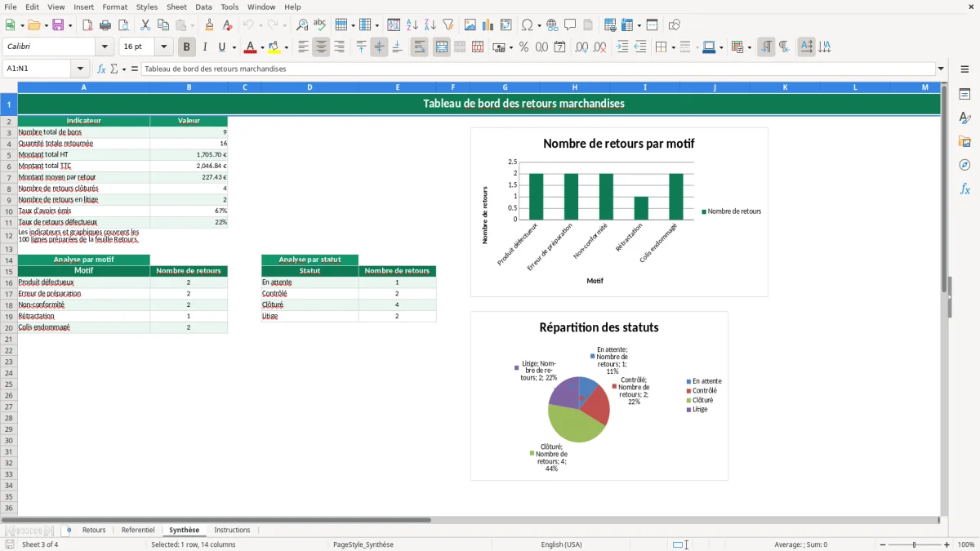
Task: Open Find and Replace tool
Action: [302, 25]
